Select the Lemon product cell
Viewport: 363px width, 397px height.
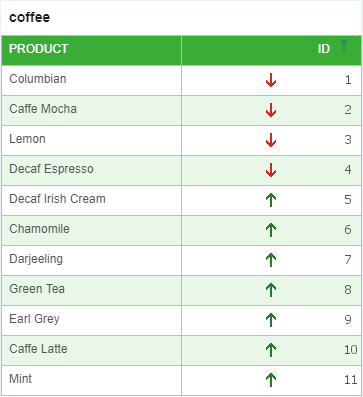[92, 140]
